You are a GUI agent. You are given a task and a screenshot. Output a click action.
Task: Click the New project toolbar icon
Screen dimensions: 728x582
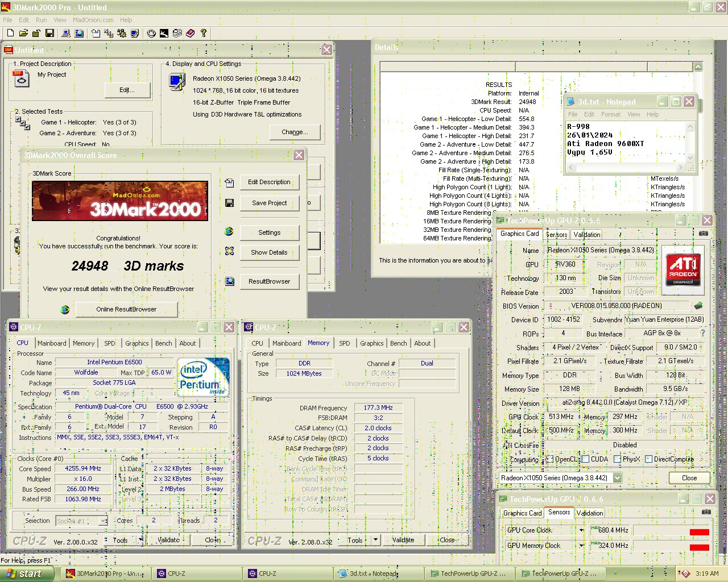pos(10,34)
